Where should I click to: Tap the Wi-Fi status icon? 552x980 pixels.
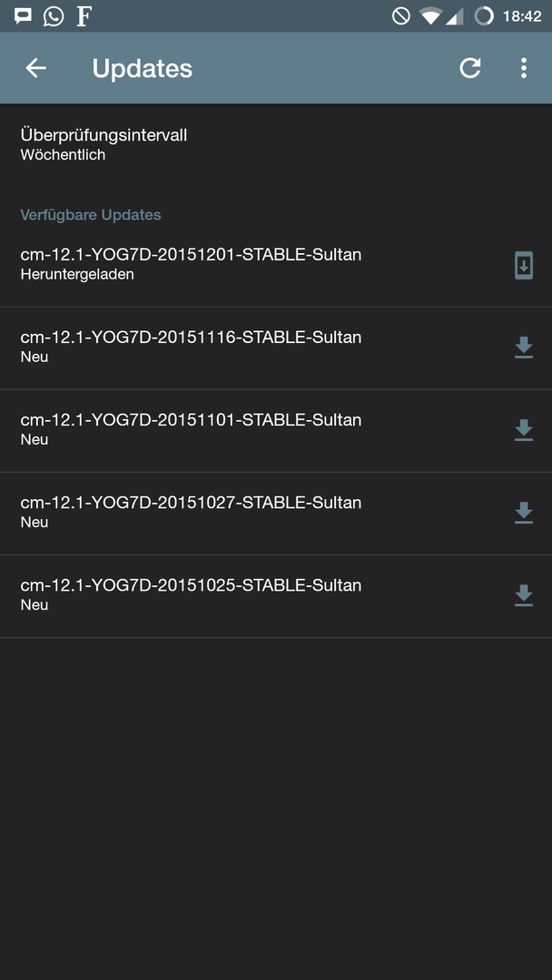tap(430, 16)
